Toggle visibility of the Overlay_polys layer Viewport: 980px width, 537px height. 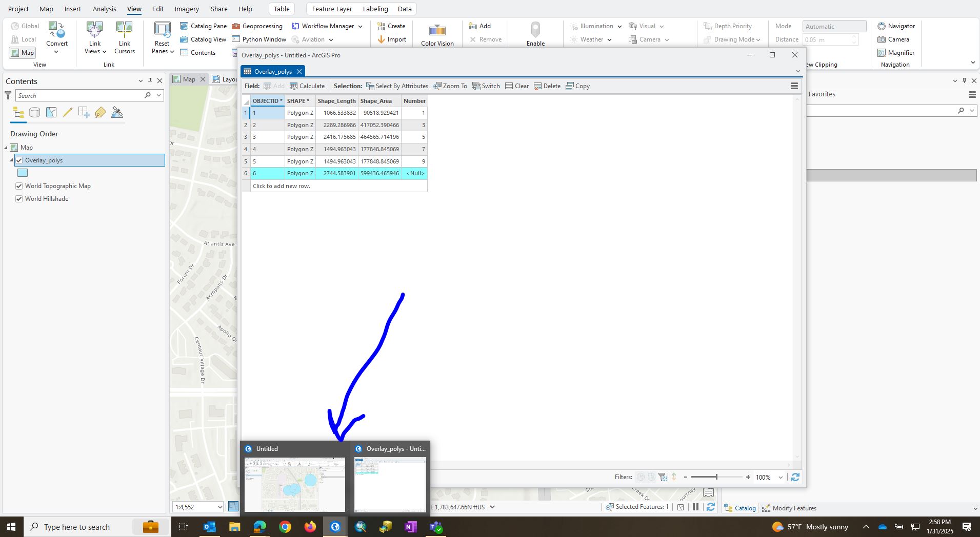pyautogui.click(x=19, y=160)
